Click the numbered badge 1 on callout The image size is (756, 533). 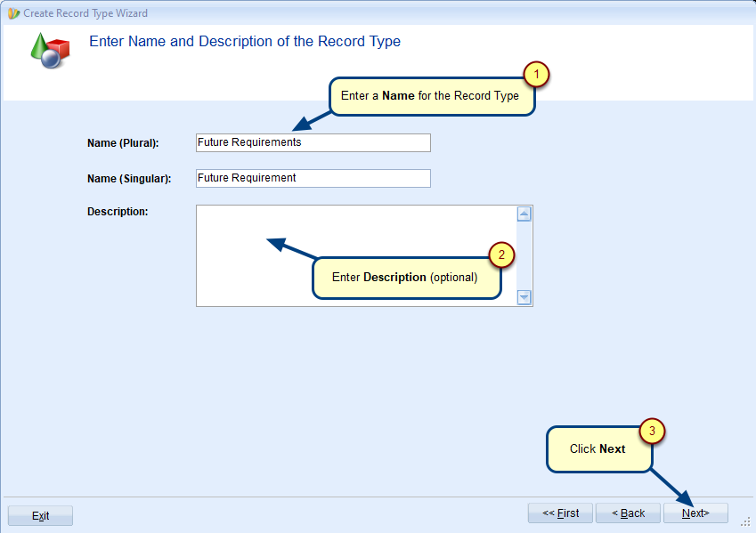coord(536,75)
